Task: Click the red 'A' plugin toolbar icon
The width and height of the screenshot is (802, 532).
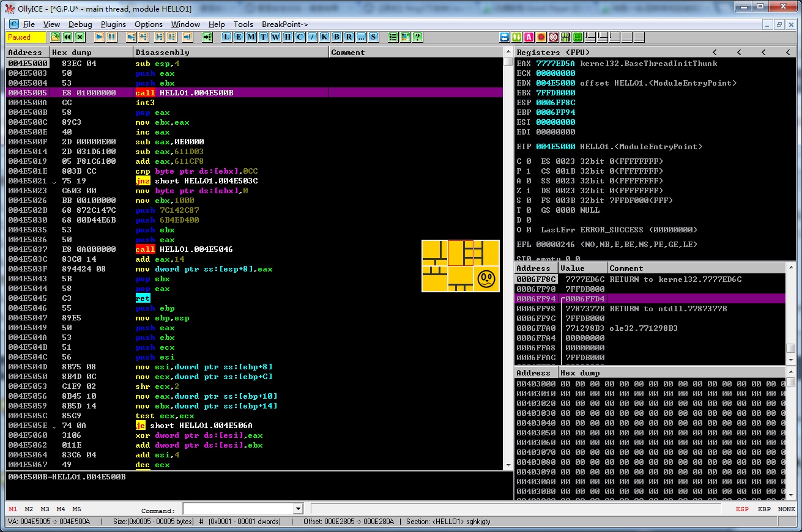Action: 529,37
